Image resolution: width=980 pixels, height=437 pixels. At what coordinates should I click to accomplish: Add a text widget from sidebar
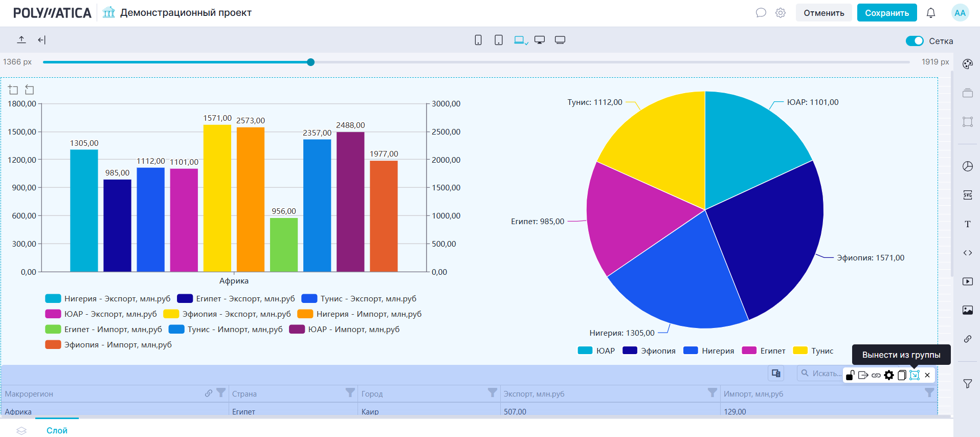967,224
